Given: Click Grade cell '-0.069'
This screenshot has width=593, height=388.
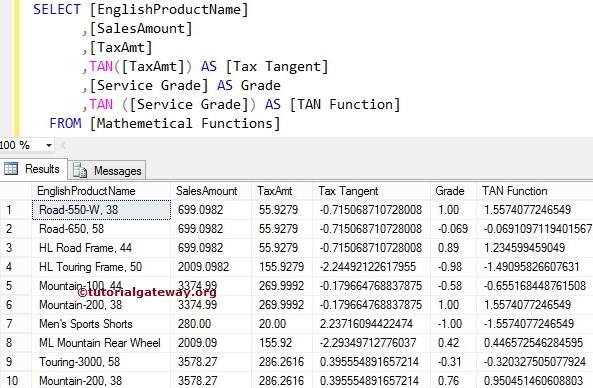Looking at the screenshot, I should [453, 229].
